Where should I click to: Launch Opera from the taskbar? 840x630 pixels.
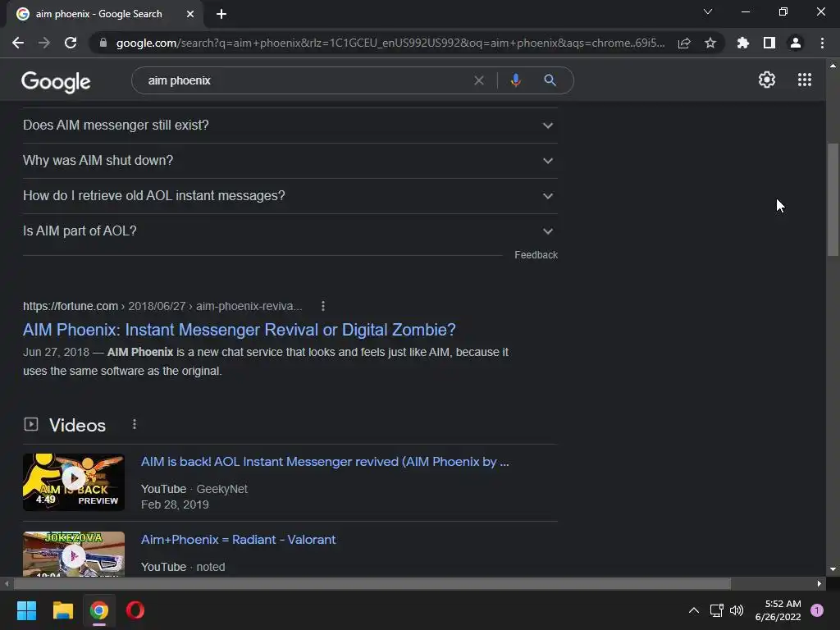coord(135,610)
